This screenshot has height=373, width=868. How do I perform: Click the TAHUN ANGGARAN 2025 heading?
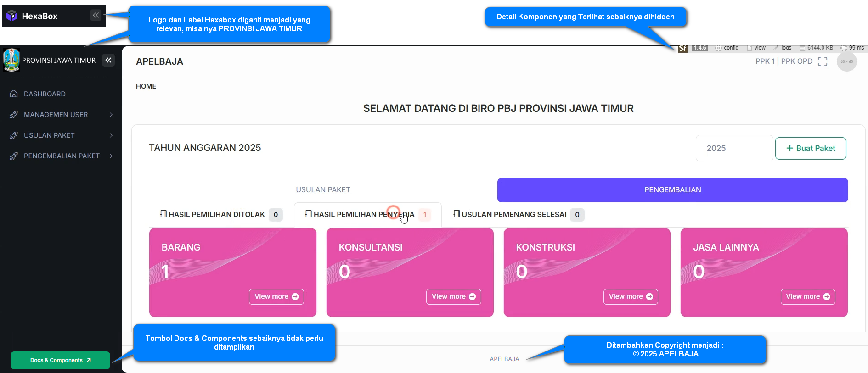[x=205, y=148]
